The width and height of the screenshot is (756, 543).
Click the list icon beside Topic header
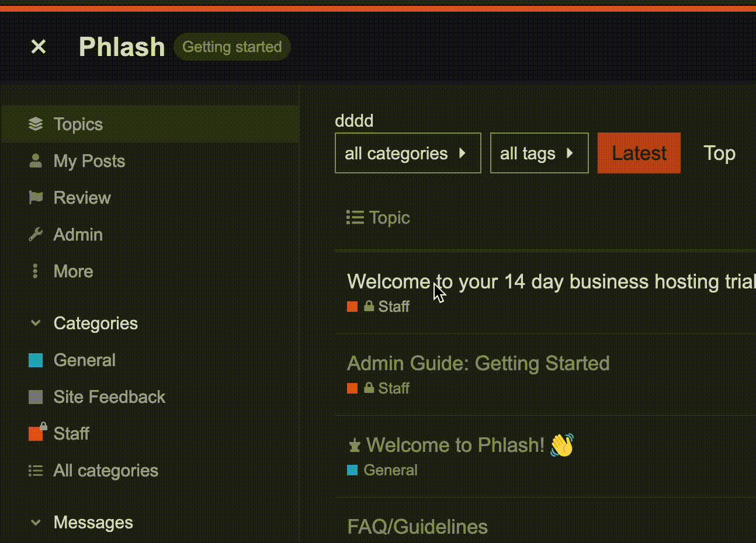355,217
